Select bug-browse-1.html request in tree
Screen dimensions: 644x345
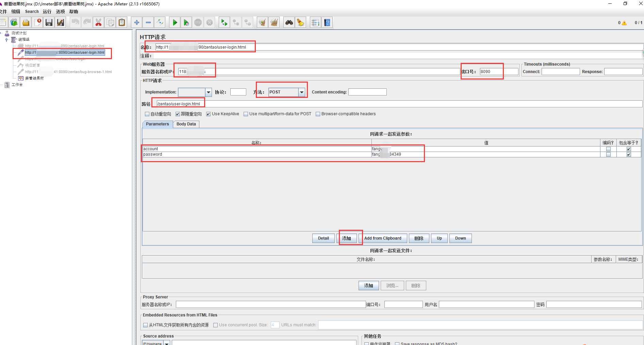[68, 72]
